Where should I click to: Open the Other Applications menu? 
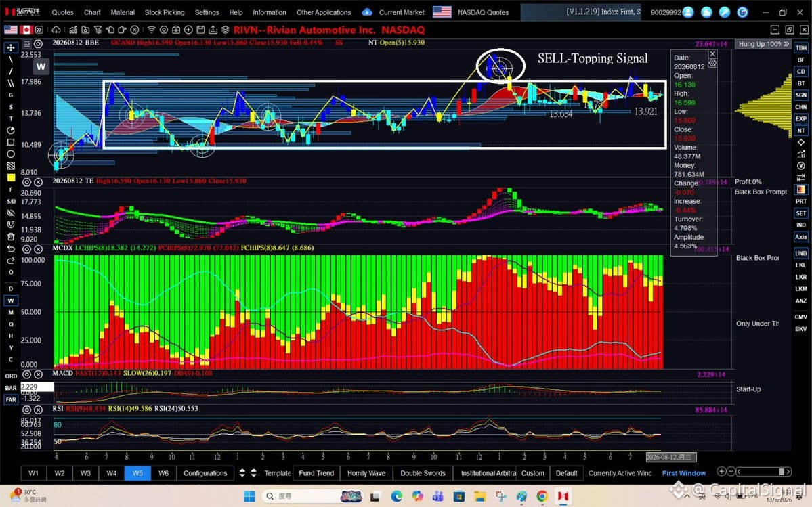[324, 12]
